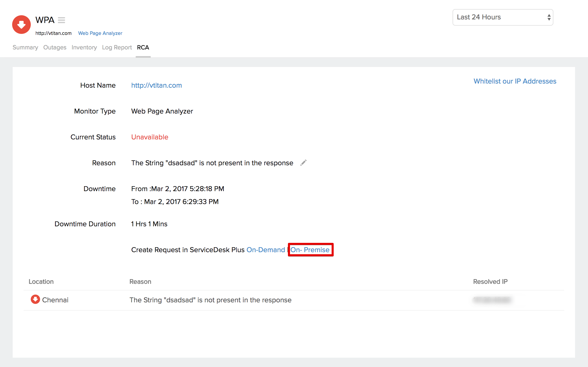
Task: Select the Log Report tab
Action: click(x=117, y=47)
